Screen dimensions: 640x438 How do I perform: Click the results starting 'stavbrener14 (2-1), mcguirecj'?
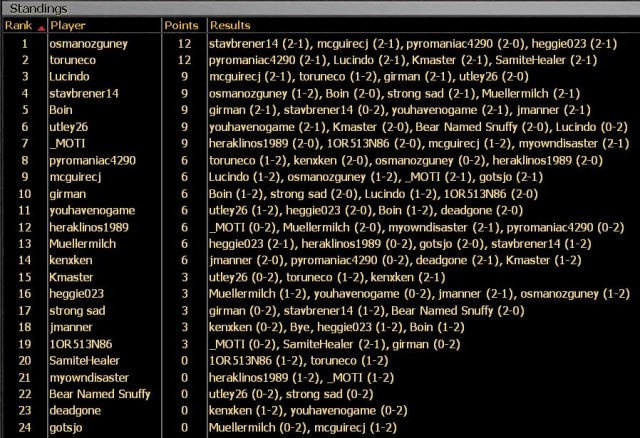point(413,44)
